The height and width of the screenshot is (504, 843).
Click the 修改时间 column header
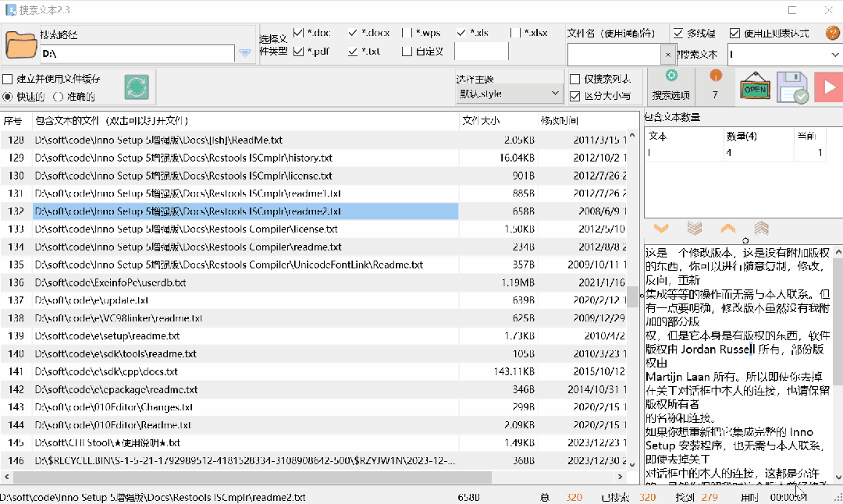click(x=560, y=121)
